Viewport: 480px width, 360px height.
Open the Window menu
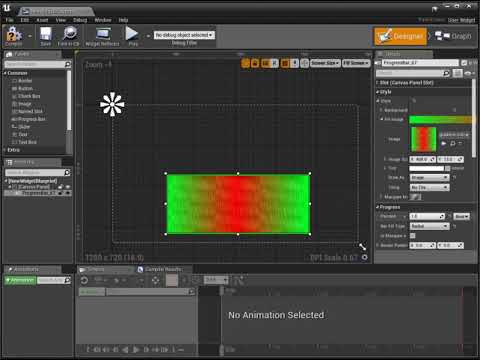click(x=103, y=20)
